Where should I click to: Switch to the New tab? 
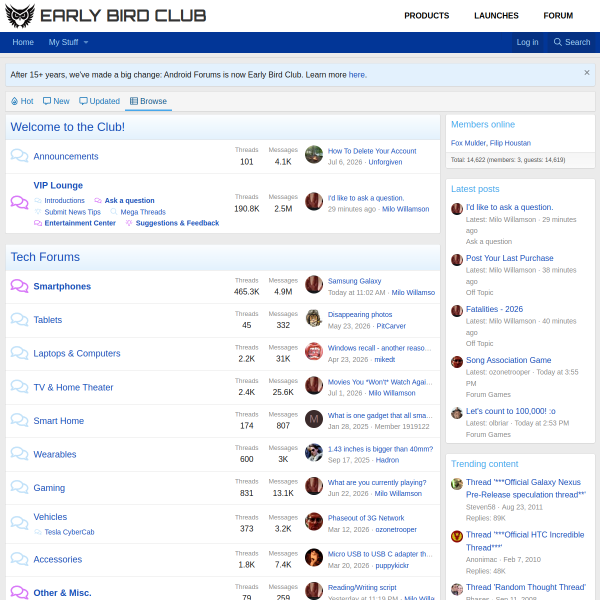point(56,101)
